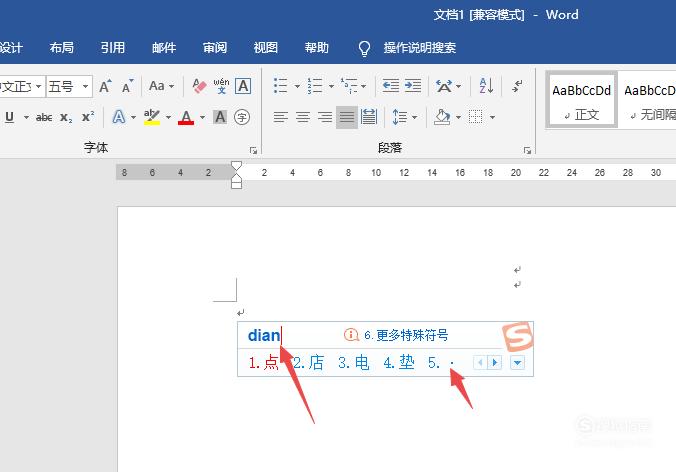
Task: Expand underline style dropdown arrow
Action: [x=26, y=117]
